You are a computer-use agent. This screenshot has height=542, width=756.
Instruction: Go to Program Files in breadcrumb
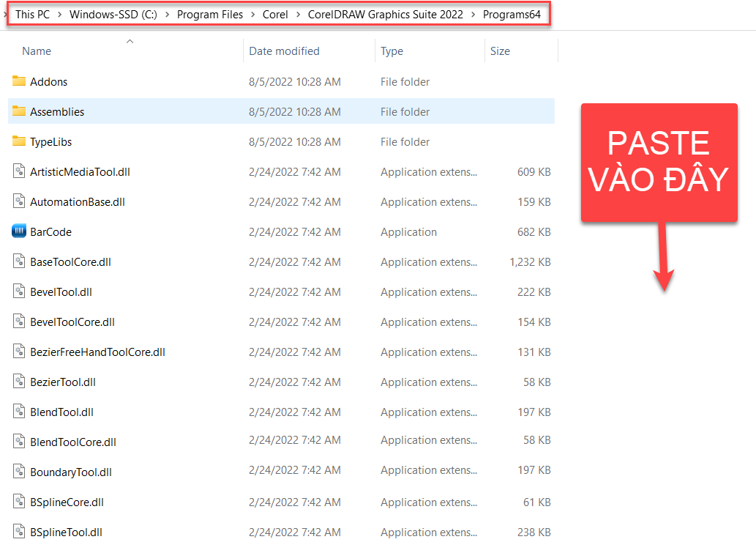[210, 15]
